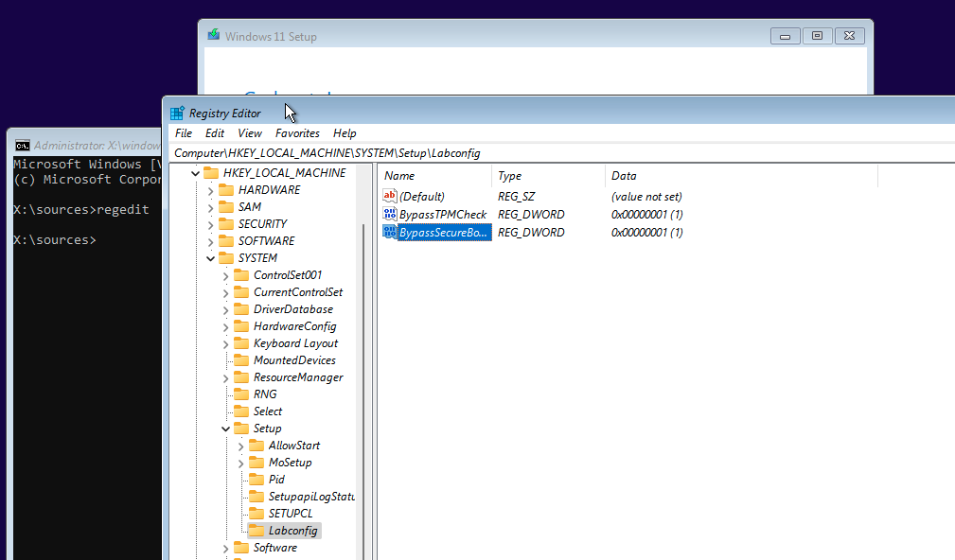
Task: Click the Windows 11 Setup title icon
Action: point(214,36)
